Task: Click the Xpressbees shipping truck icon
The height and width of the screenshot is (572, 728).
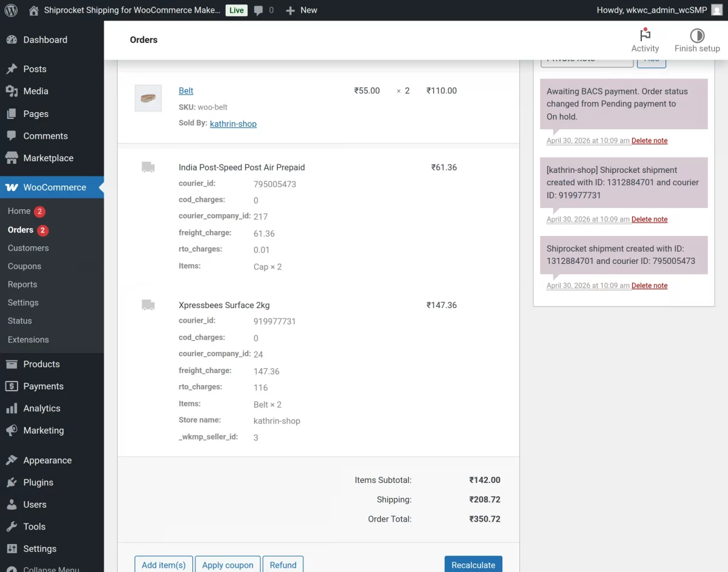Action: coord(148,305)
